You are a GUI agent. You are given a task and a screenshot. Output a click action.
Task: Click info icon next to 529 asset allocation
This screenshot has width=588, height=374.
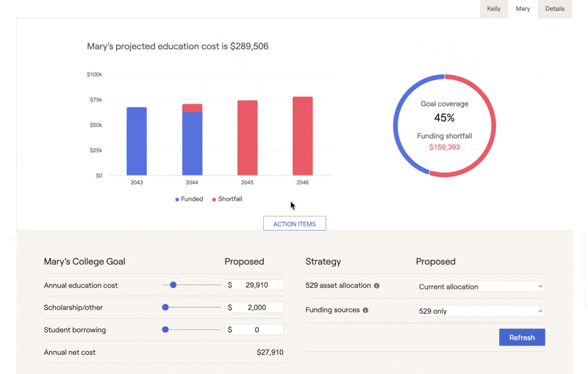coord(377,286)
